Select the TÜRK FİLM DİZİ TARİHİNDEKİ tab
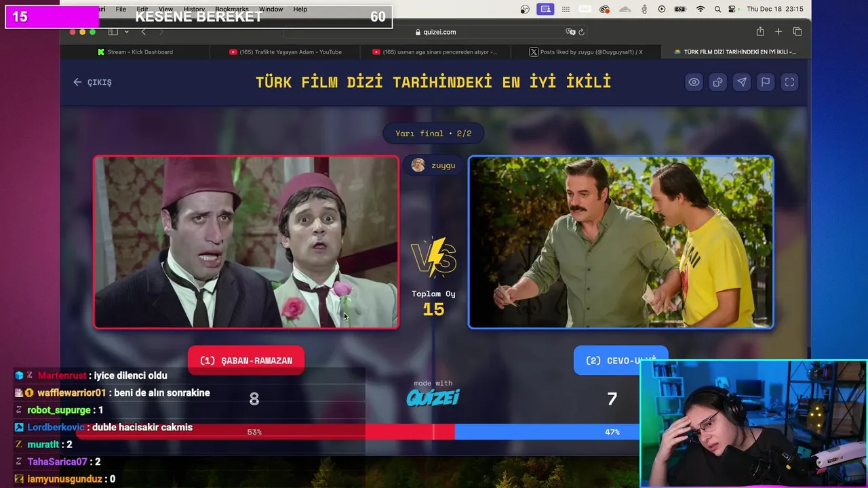Image resolution: width=868 pixels, height=488 pixels. point(735,52)
